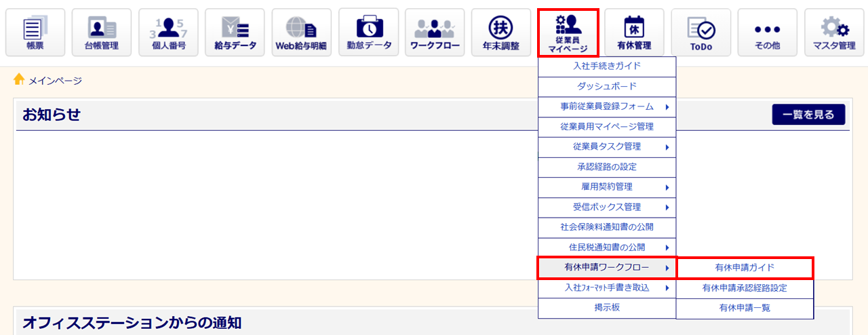The height and width of the screenshot is (335, 868).
Task: Expand 受信ボックス管理 submenu
Action: tap(607, 208)
